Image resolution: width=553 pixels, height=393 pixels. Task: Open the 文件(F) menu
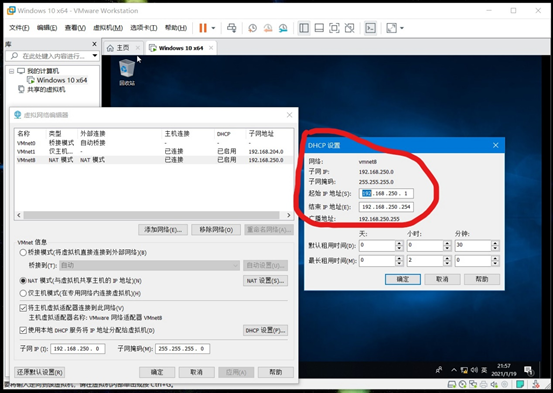19,28
